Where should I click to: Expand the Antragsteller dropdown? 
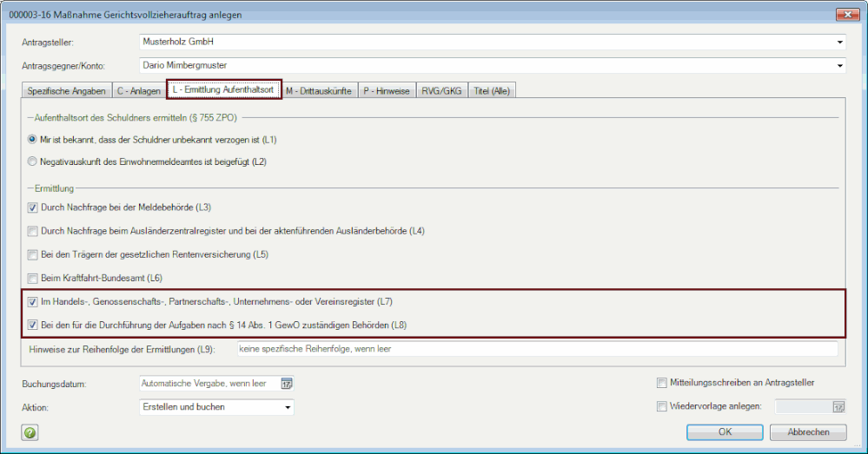pyautogui.click(x=839, y=42)
